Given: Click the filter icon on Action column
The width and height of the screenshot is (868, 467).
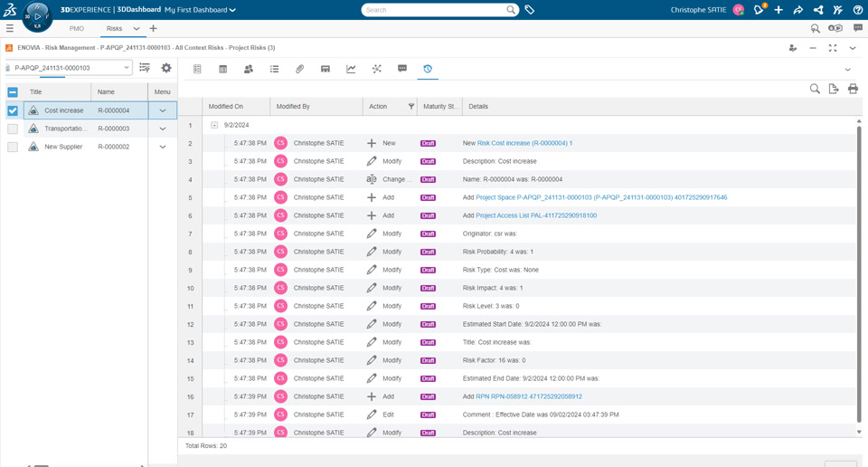Looking at the screenshot, I should click(411, 107).
